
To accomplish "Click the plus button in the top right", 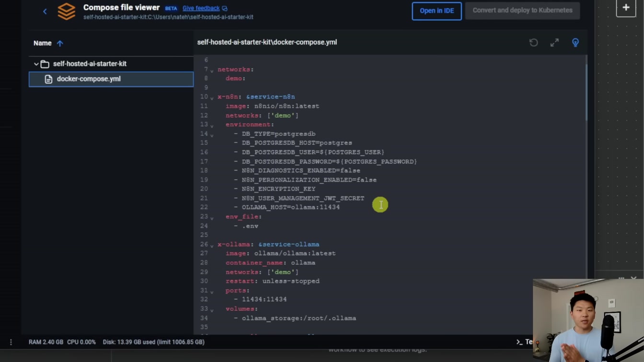I will pos(626,8).
